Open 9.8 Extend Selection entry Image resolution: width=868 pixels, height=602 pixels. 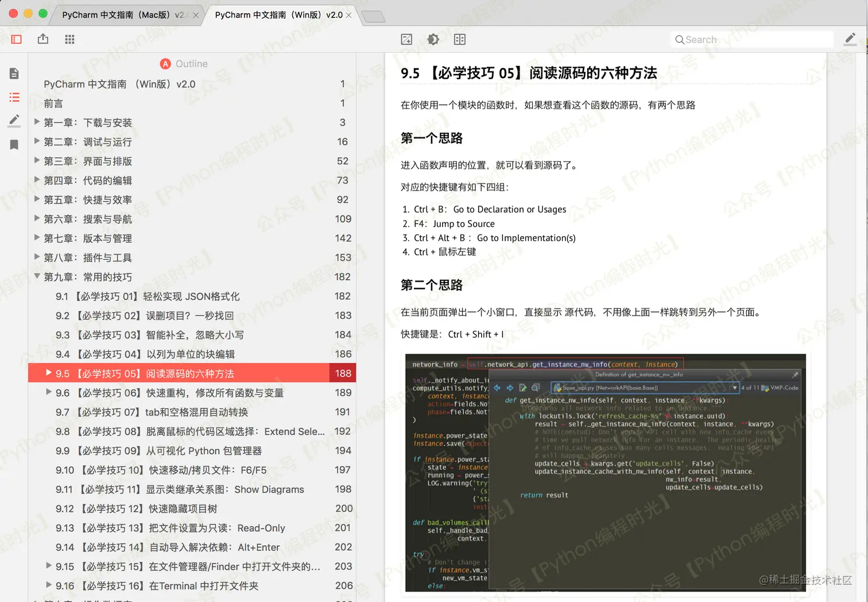(192, 431)
